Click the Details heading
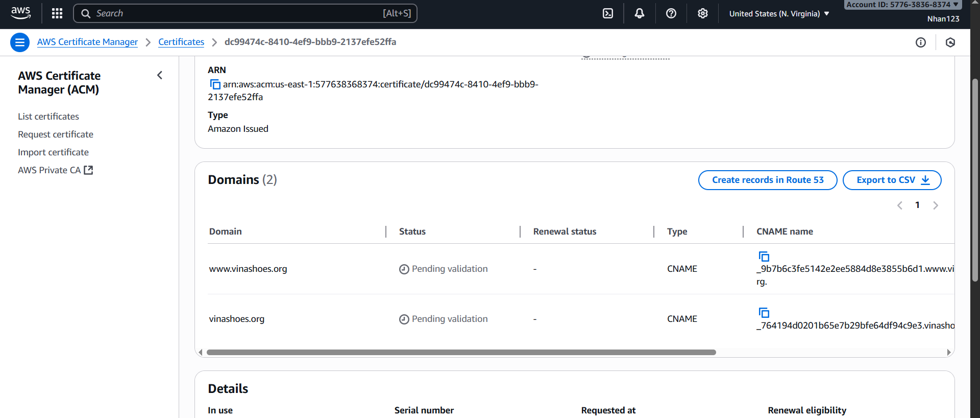Image resolution: width=980 pixels, height=418 pixels. 228,389
